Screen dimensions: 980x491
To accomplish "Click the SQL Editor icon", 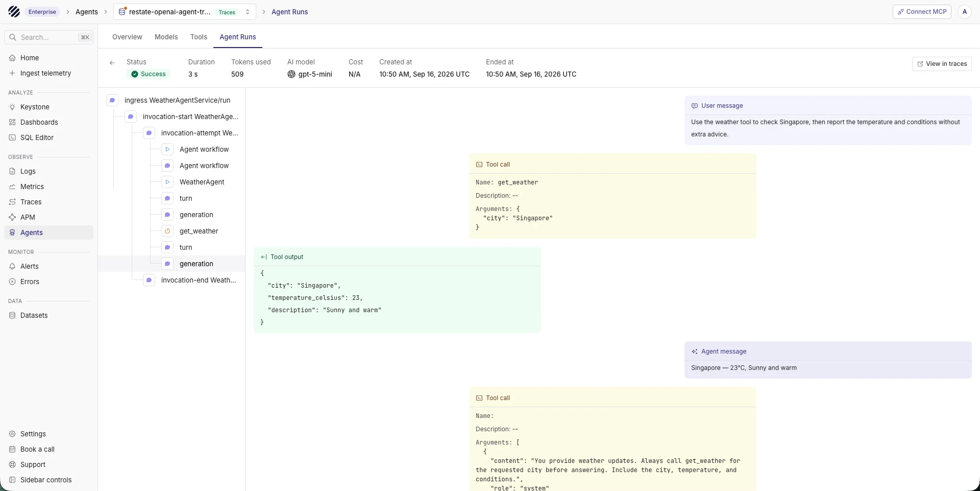I will 12,137.
